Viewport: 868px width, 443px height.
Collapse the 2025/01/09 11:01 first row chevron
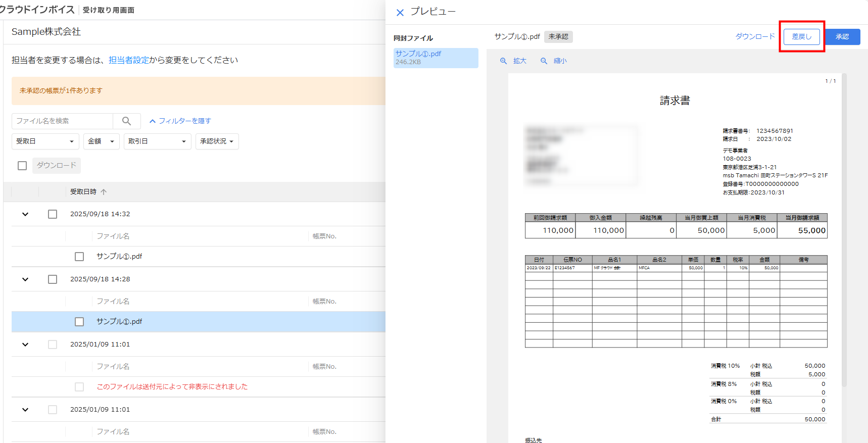pyautogui.click(x=25, y=344)
